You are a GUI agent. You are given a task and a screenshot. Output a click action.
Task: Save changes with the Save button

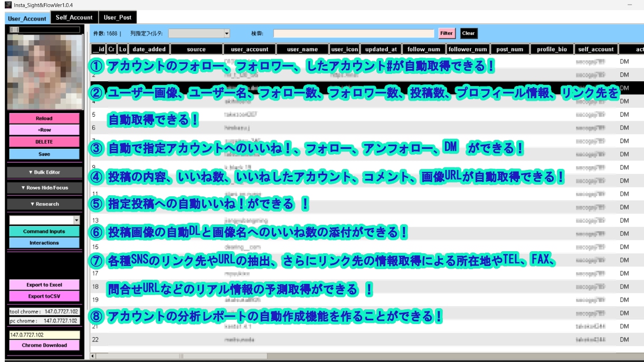pyautogui.click(x=44, y=154)
